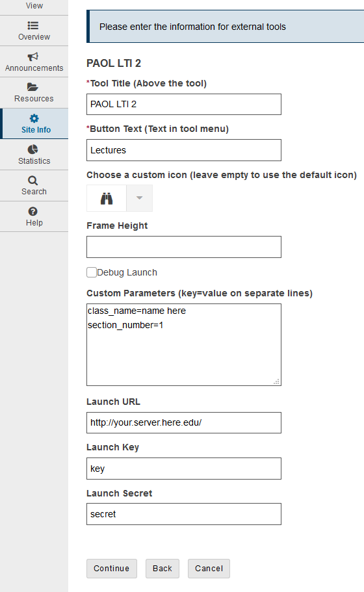This screenshot has height=592, width=364.
Task: Click into the empty Frame Height field
Action: [184, 247]
